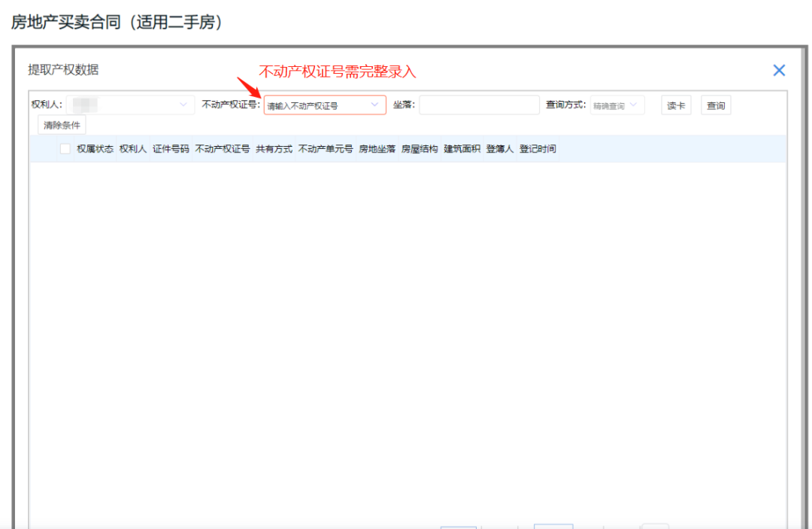The height and width of the screenshot is (529, 812).
Task: Toggle the select-all checkbox in table header
Action: 65,148
